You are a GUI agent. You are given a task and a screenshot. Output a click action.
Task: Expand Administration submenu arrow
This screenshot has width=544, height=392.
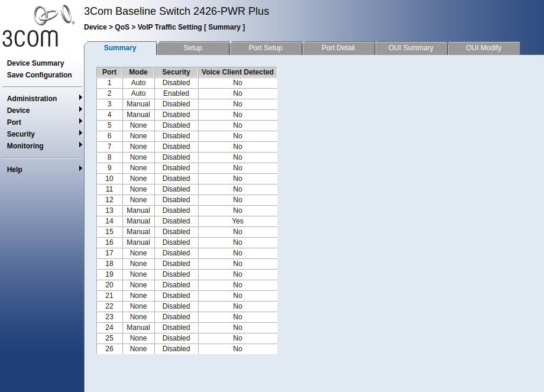(x=80, y=98)
